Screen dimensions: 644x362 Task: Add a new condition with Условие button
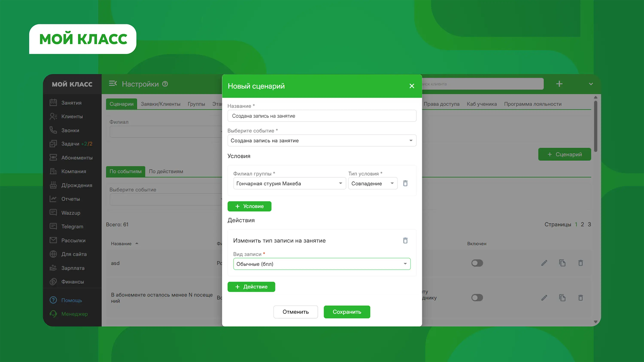click(x=249, y=206)
